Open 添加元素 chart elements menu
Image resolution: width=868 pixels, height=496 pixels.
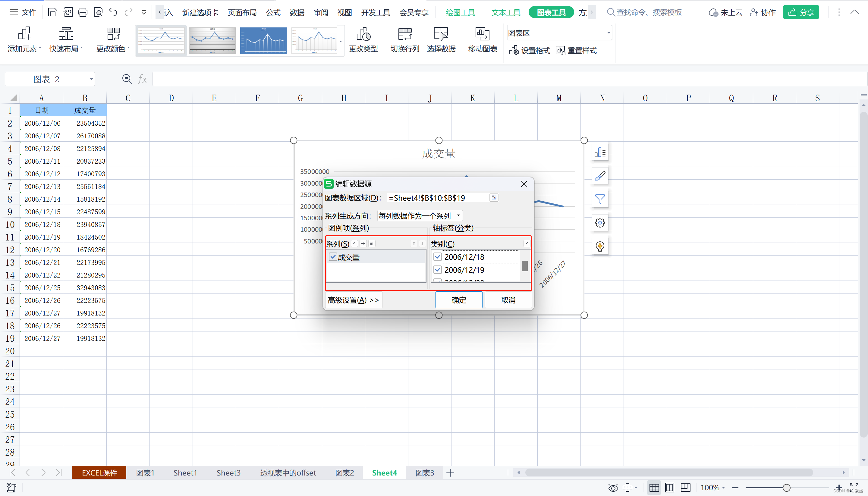[x=24, y=40]
